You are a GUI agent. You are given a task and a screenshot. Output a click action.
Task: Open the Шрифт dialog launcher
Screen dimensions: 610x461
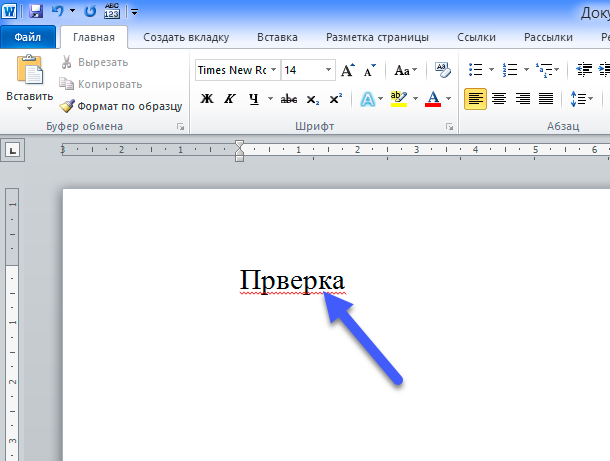coord(450,127)
